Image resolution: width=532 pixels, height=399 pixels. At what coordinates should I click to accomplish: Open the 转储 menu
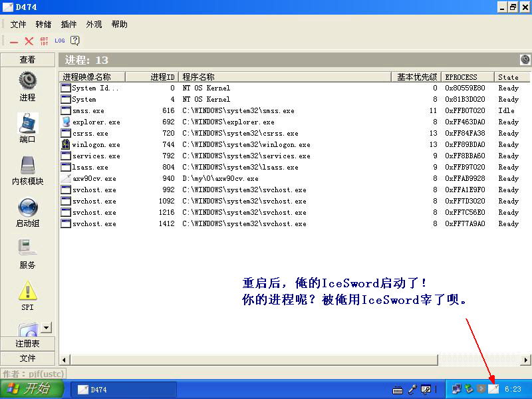tap(43, 25)
